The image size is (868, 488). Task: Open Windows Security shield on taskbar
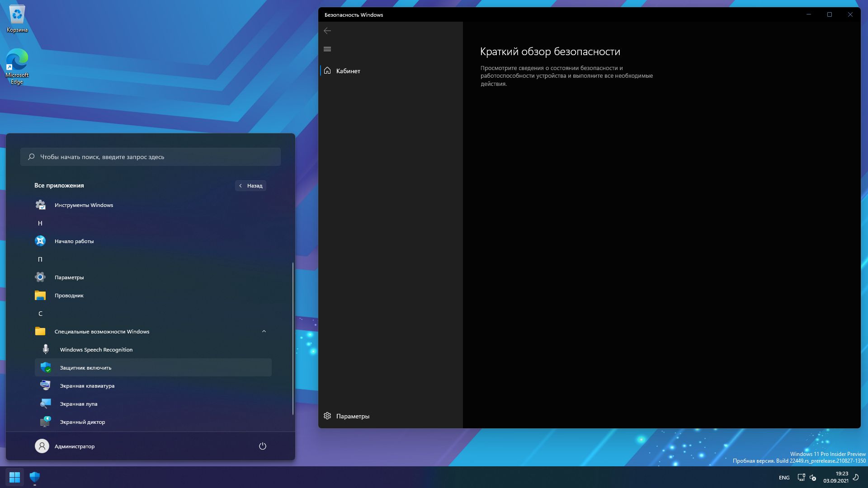coord(35,477)
